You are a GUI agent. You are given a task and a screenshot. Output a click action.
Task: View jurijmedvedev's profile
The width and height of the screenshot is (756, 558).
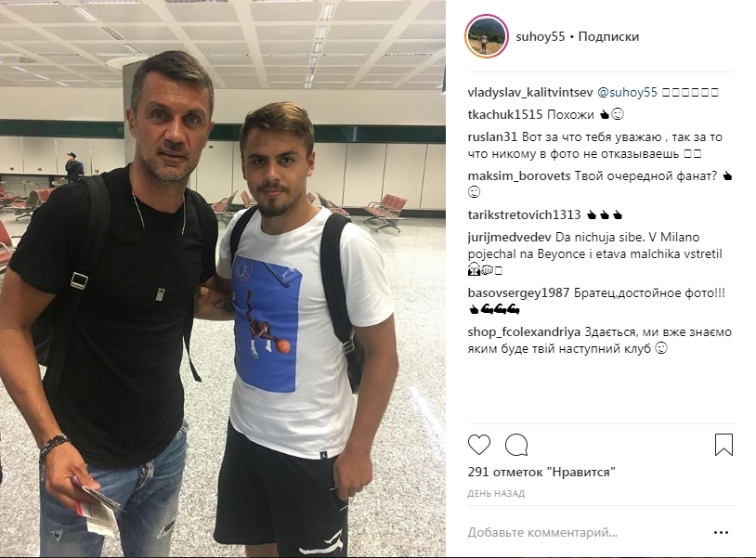click(509, 237)
